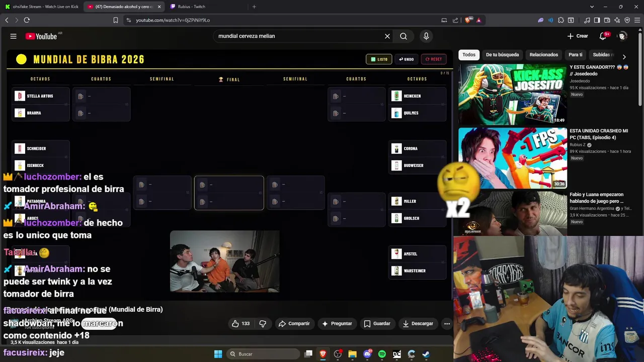Select the Para ti chip
The height and width of the screenshot is (362, 644).
click(575, 55)
